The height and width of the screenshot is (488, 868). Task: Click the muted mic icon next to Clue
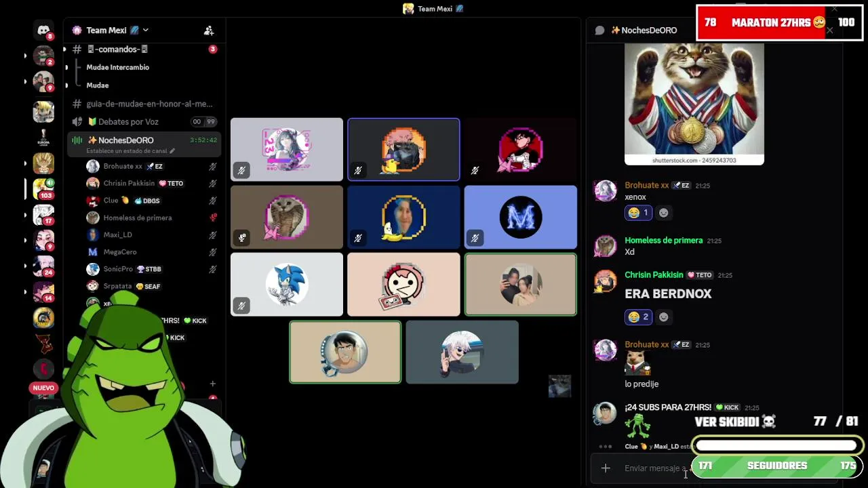(x=213, y=201)
